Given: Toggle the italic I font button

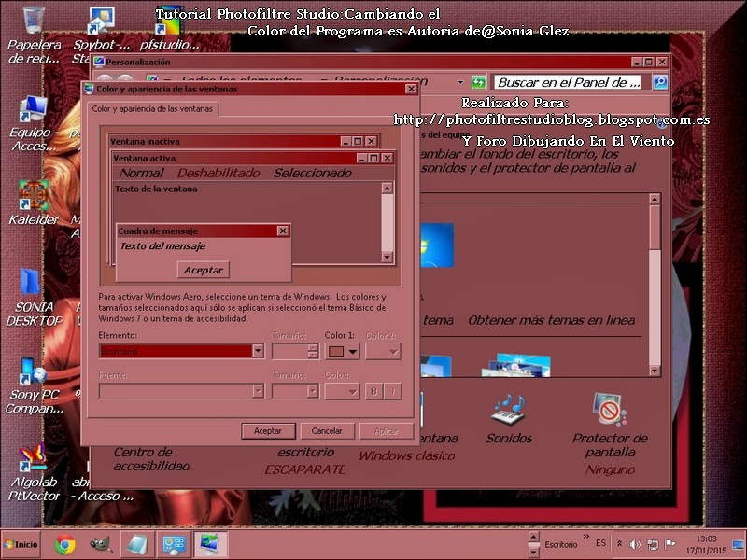Looking at the screenshot, I should click(393, 391).
